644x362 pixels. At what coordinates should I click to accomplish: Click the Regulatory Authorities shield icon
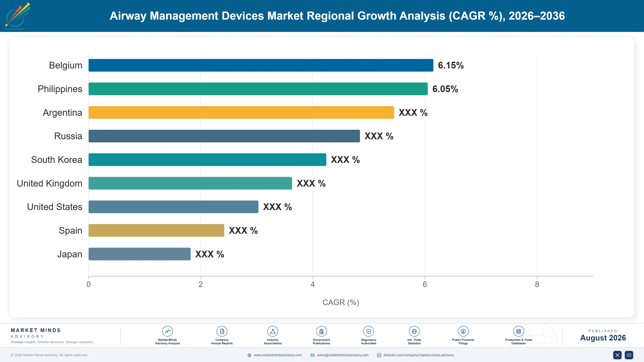(368, 331)
